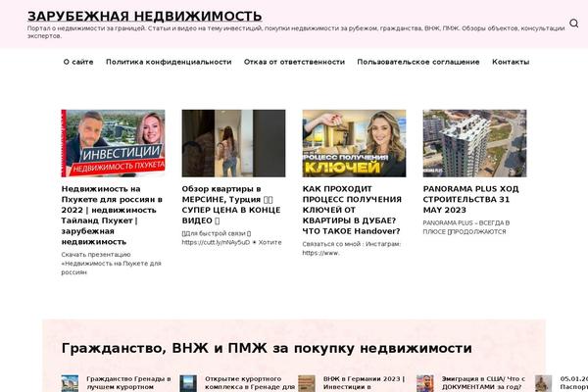Screen dimensions: 588x392
Task: Go to the О сайте menu item
Action: tap(78, 62)
